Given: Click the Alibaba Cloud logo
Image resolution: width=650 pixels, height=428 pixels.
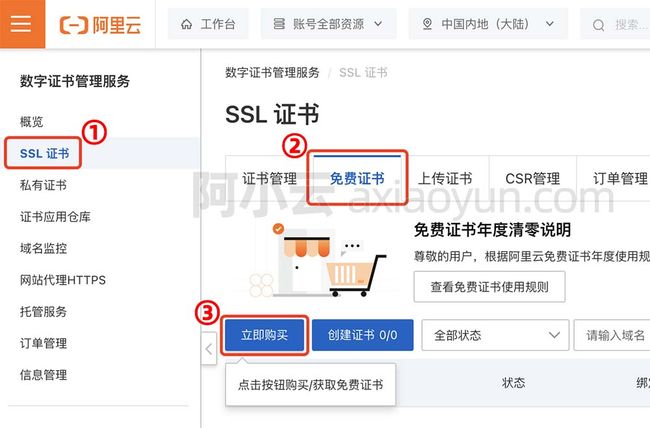Looking at the screenshot, I should 100,25.
